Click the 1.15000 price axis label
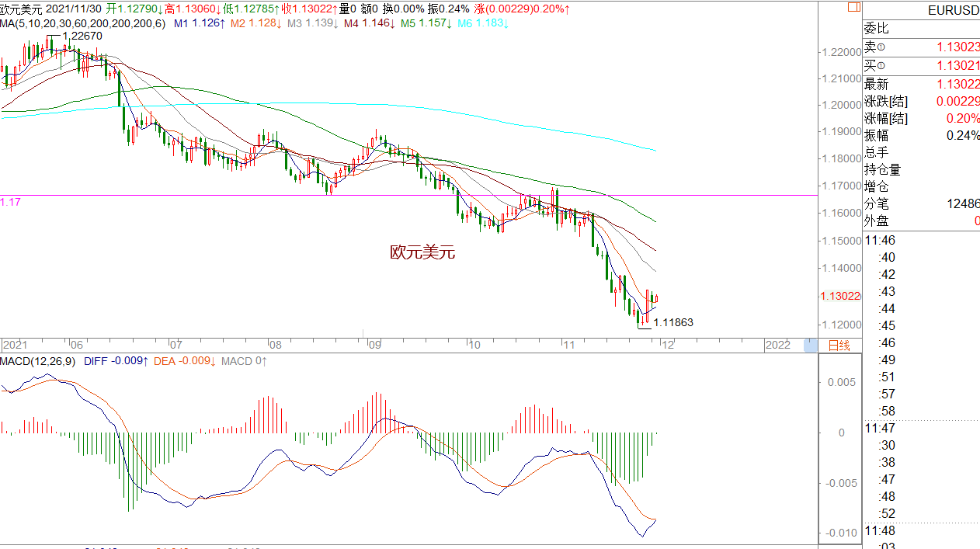Screen dimensions: 980x549 tap(842, 241)
